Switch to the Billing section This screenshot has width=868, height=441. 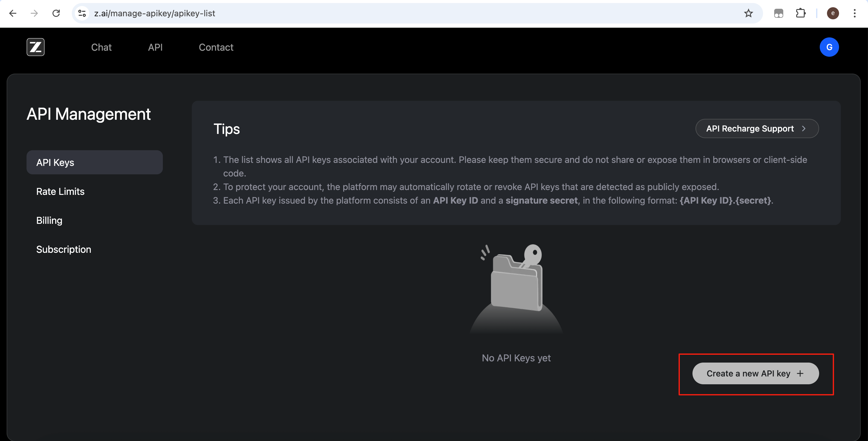[49, 220]
